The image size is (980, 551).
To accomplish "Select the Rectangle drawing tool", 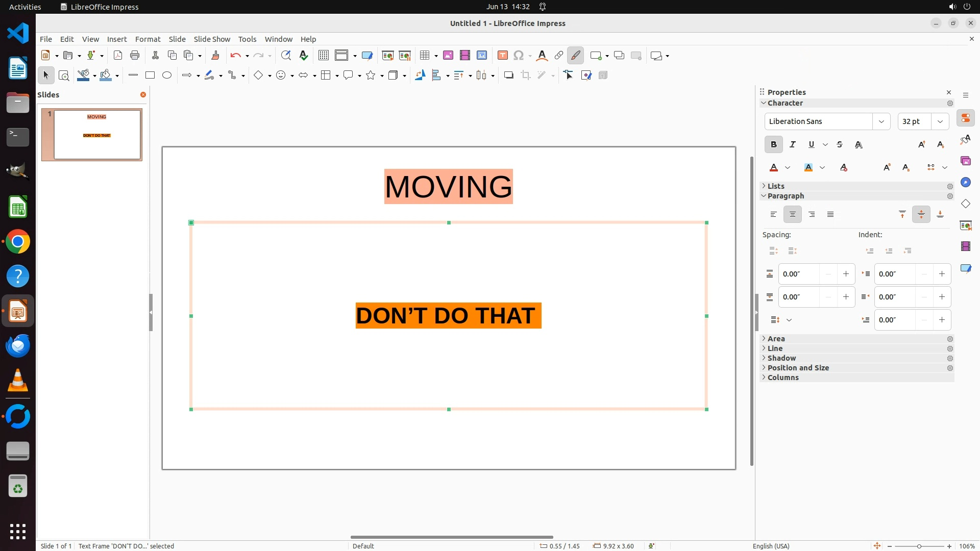I will [x=150, y=76].
